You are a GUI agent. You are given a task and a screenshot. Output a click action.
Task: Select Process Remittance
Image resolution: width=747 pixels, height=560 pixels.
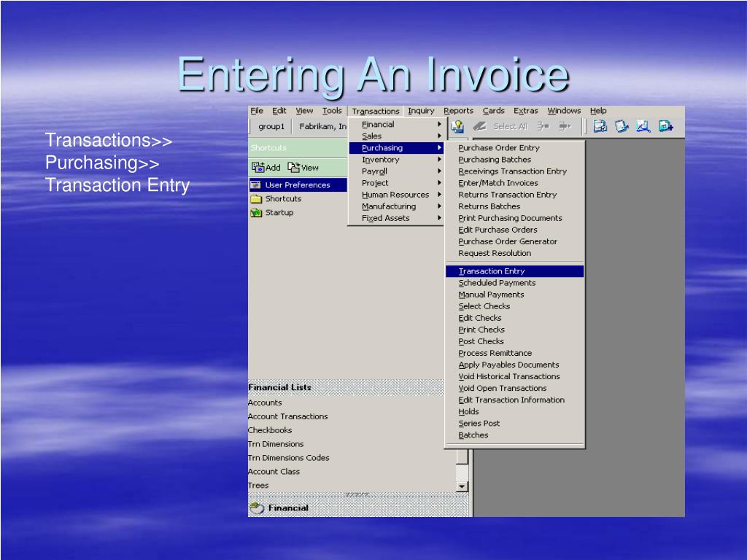[514, 353]
